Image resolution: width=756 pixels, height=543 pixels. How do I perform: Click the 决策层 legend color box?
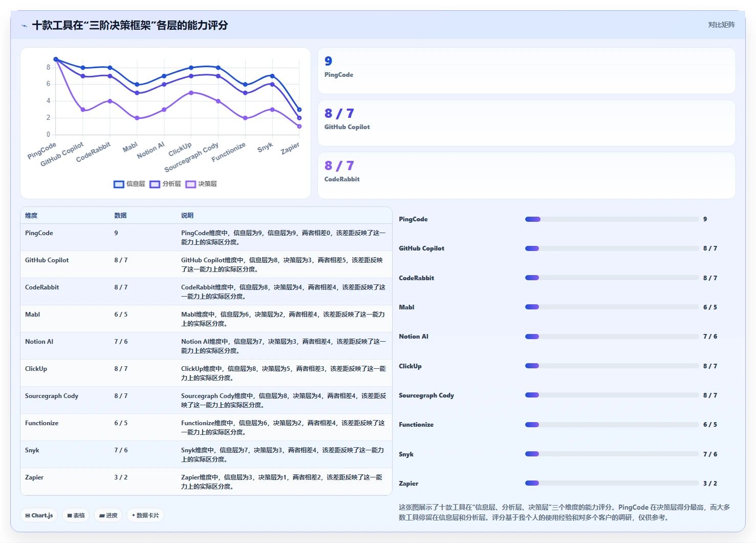(x=190, y=184)
